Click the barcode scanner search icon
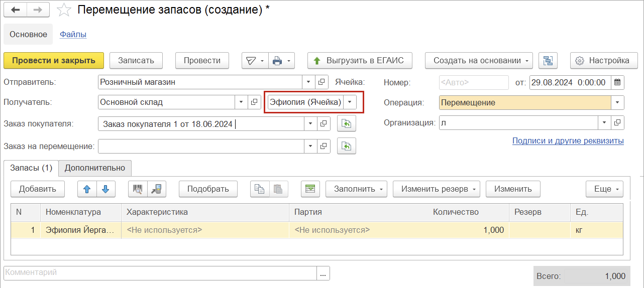This screenshot has width=644, height=288. click(x=138, y=189)
